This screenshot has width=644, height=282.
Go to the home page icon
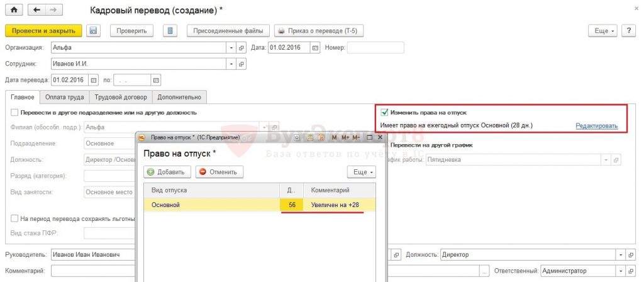click(x=14, y=10)
